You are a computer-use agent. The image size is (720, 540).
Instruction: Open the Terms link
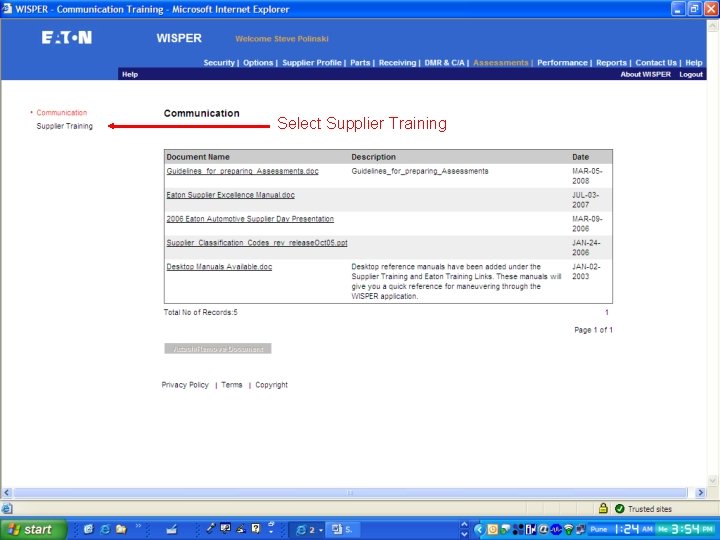click(231, 385)
